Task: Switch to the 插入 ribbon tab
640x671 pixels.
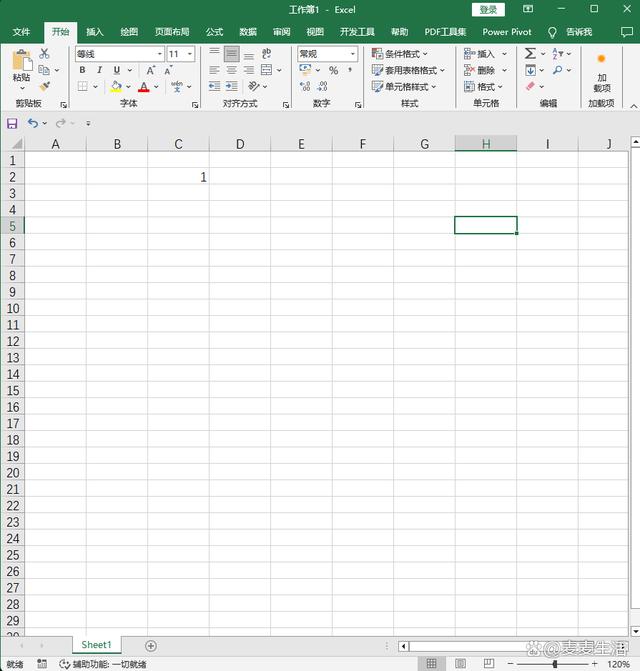Action: tap(95, 32)
